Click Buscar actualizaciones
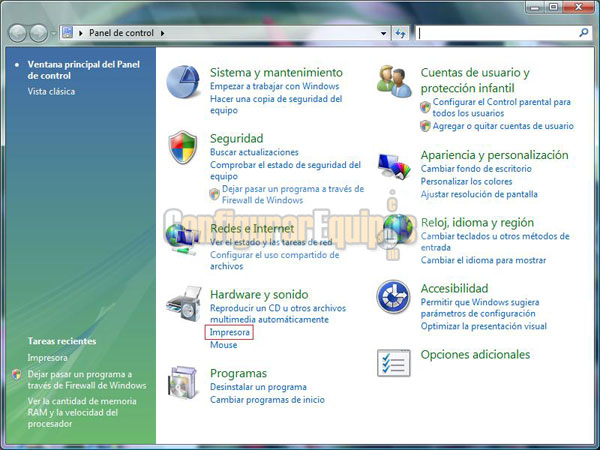The height and width of the screenshot is (450, 600). [x=254, y=152]
